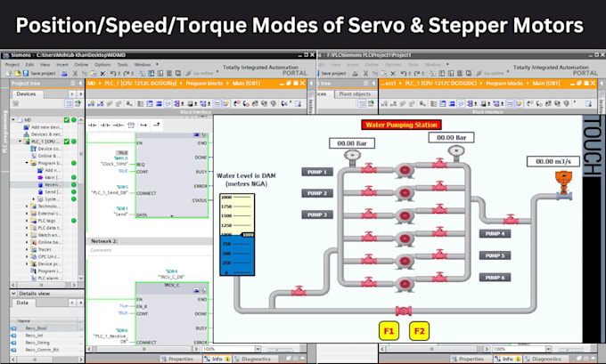This screenshot has height=364, width=606.
Task: Click the open branch favorite icon
Action: pos(143,125)
